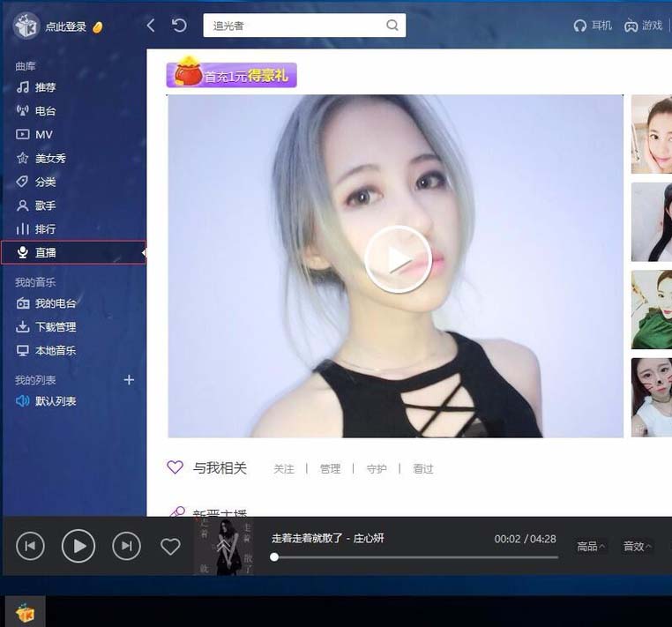The width and height of the screenshot is (672, 627).
Task: Click the 关注 link
Action: click(284, 469)
